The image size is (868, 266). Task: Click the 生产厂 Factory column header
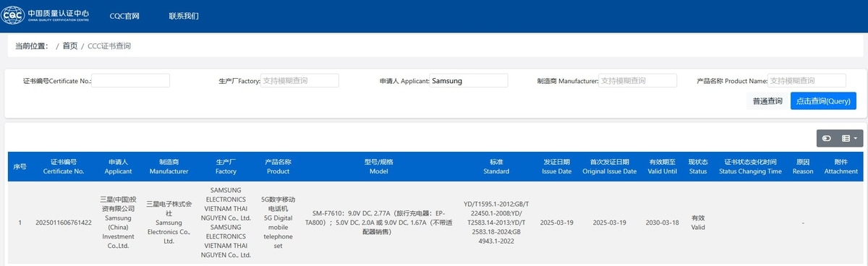[x=226, y=167]
